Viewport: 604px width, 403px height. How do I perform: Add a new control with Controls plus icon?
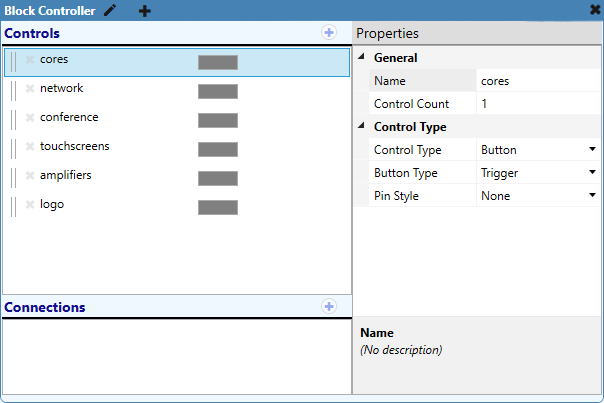coord(329,33)
